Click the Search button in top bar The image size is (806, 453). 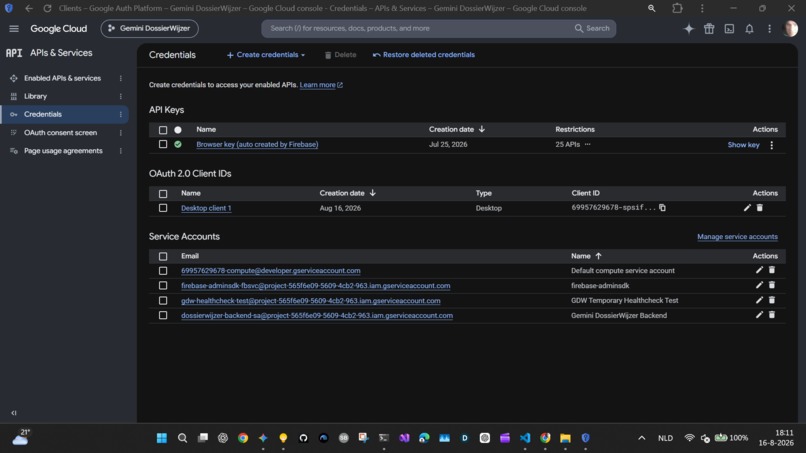click(x=592, y=28)
